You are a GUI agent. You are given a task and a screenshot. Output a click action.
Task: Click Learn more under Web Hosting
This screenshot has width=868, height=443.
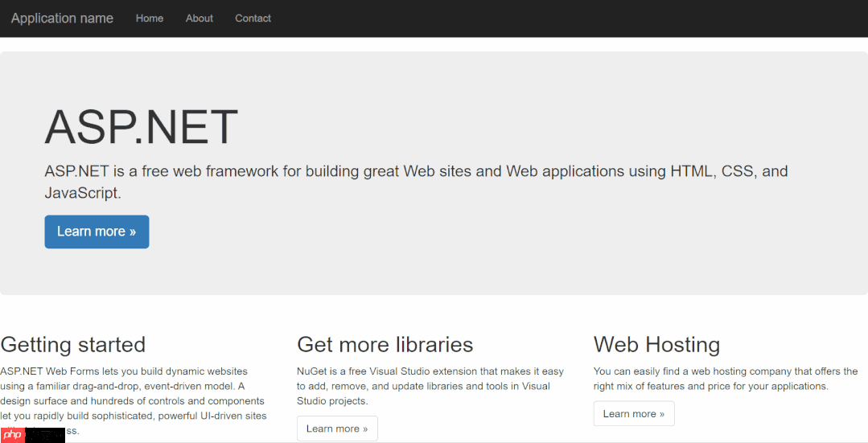[x=634, y=414]
